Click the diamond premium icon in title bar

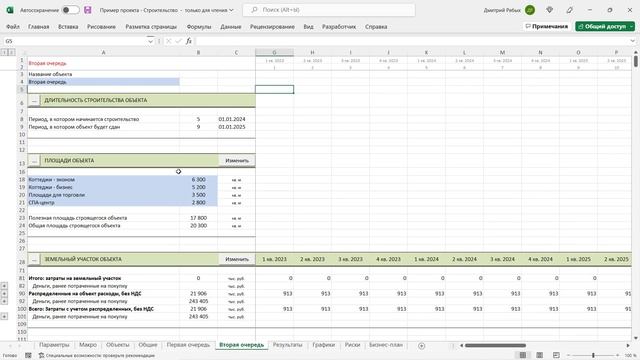coord(549,10)
